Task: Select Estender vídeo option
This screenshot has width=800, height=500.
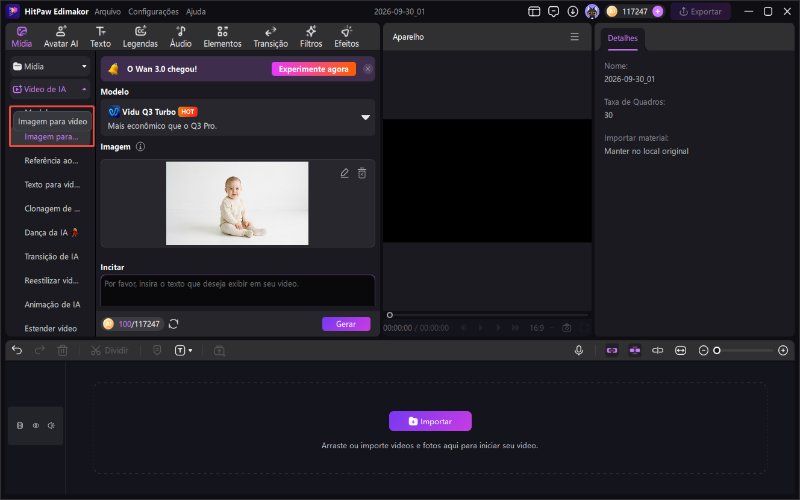Action: (x=51, y=329)
